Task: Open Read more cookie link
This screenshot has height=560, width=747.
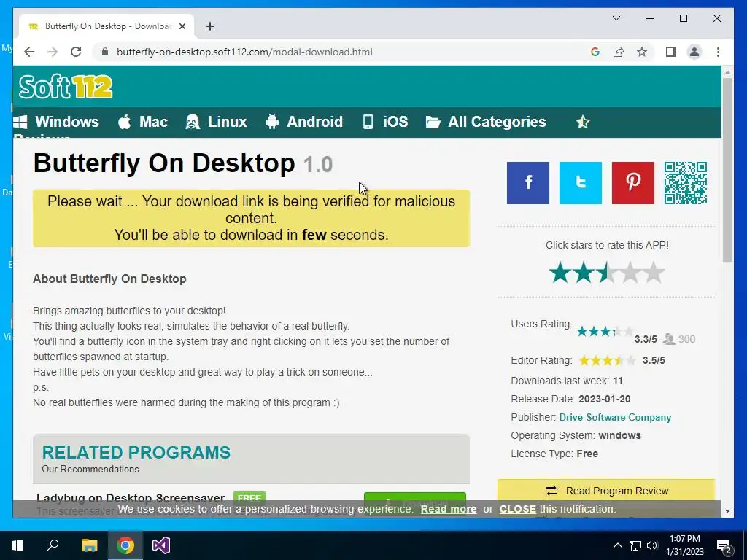Action: 449,509
